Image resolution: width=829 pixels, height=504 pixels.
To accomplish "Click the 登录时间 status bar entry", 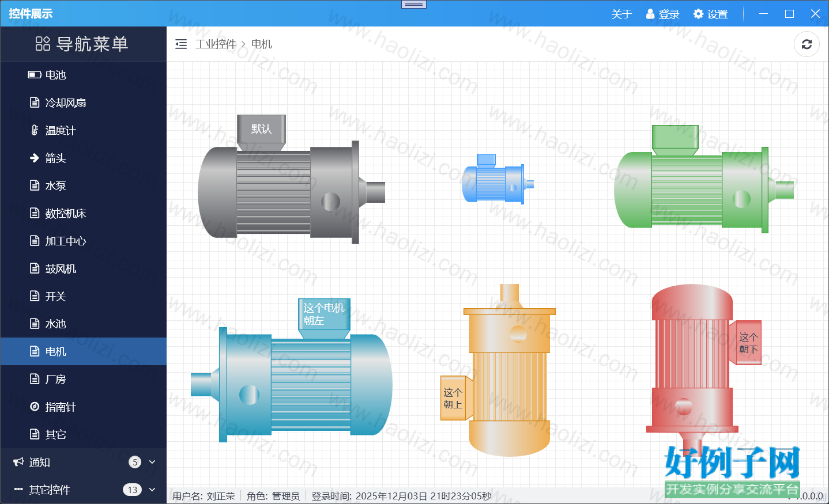I will tap(401, 496).
